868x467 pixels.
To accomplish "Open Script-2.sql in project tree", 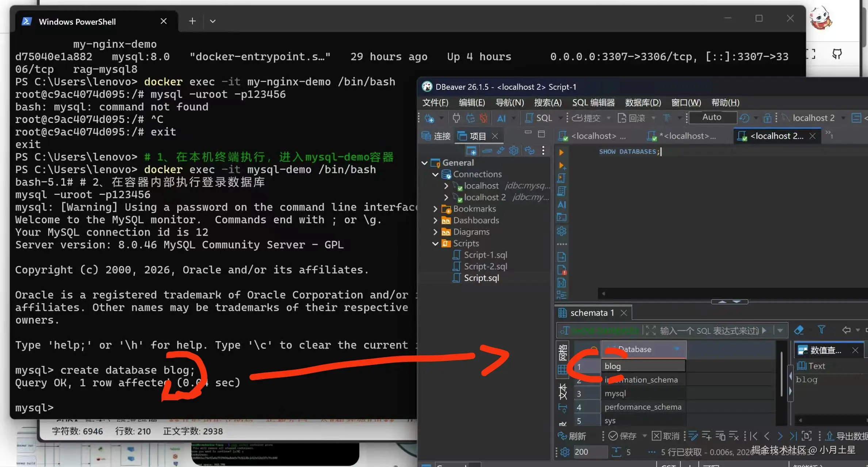I will pos(485,266).
